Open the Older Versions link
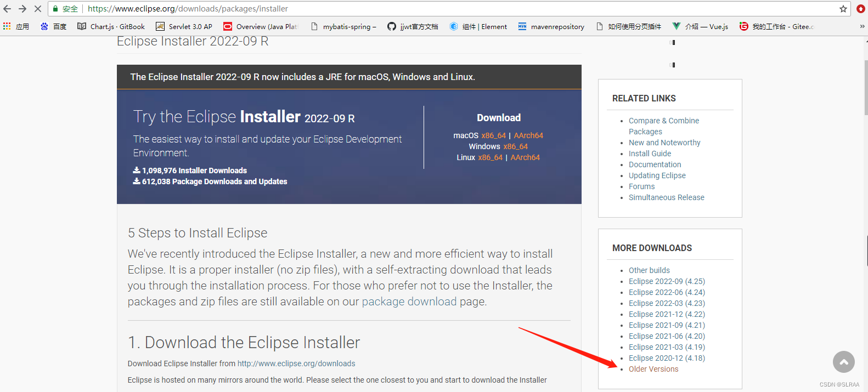Screen dimensions: 868x392 click(x=653, y=369)
